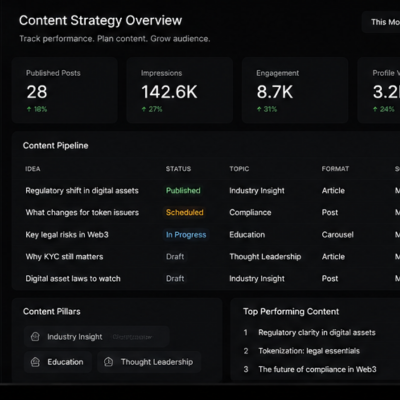This screenshot has width=400, height=400.
Task: Click the green arrow under Published Posts
Action: coord(29,109)
